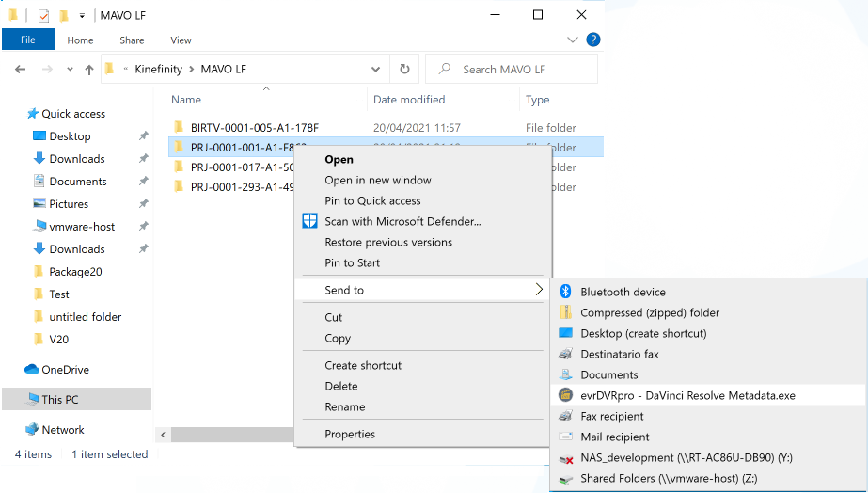Screen dimensions: 868x493
Task: Click the blue Help question mark icon
Action: click(x=592, y=40)
